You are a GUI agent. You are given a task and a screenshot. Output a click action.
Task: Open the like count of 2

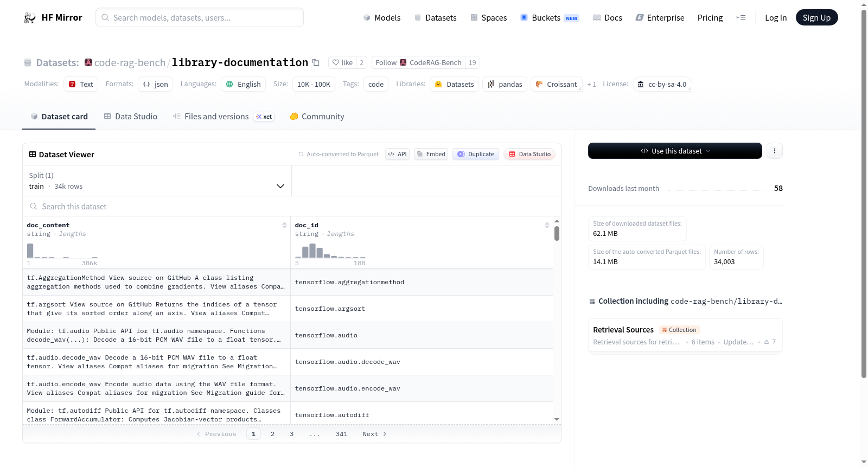(x=362, y=62)
